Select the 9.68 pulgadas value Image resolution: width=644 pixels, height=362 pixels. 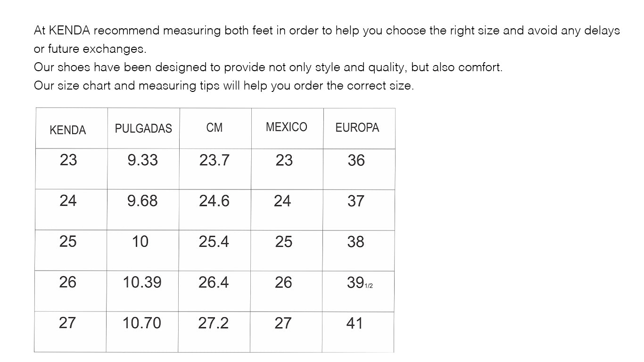(142, 201)
